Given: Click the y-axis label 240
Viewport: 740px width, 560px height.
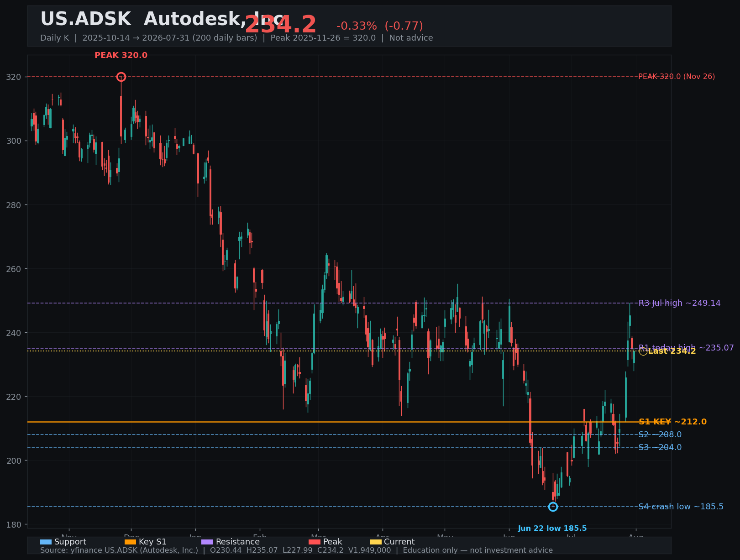Looking at the screenshot, I should pyautogui.click(x=14, y=333).
